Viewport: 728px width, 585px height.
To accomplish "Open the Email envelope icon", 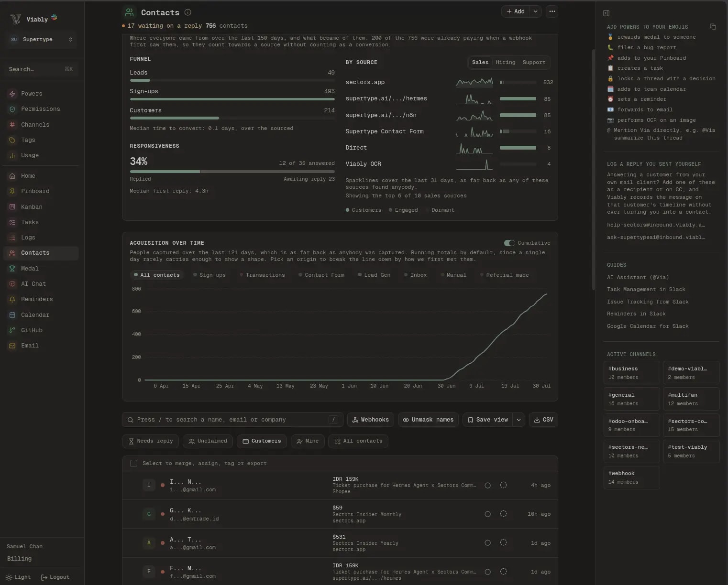I will (12, 346).
